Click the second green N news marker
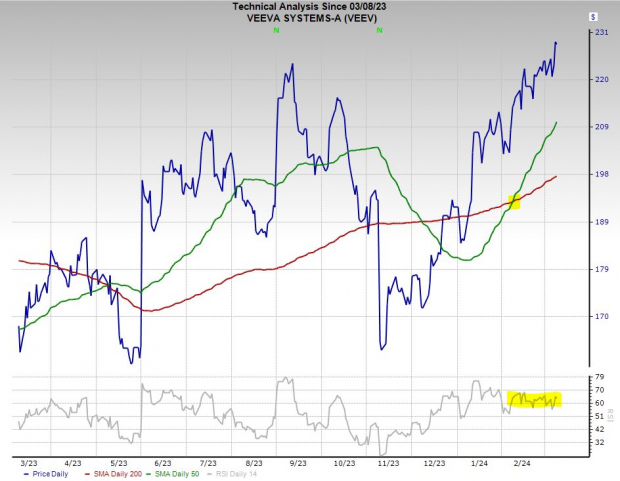Viewport: 620px width, 481px height. [380, 32]
